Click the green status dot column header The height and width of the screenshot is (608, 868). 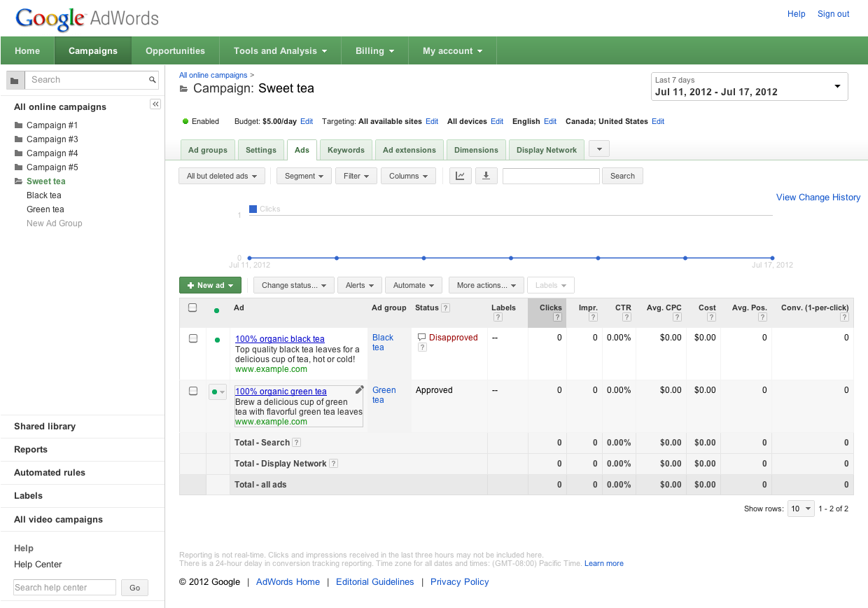pos(217,310)
